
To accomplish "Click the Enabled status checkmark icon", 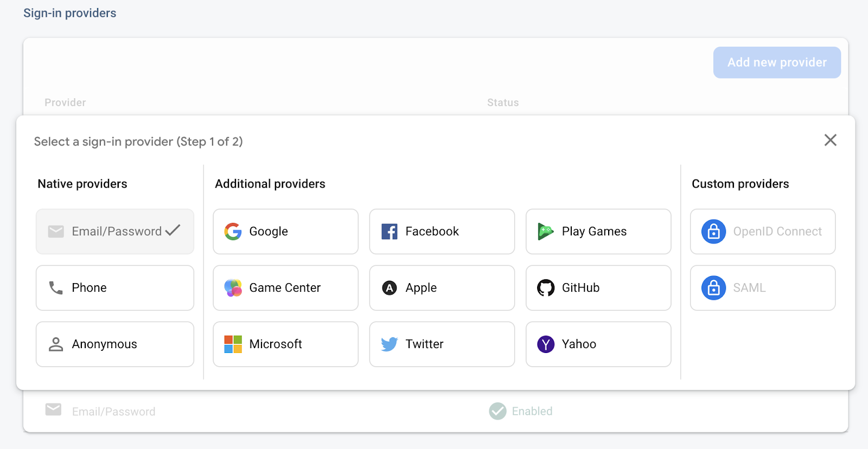I will pos(497,411).
